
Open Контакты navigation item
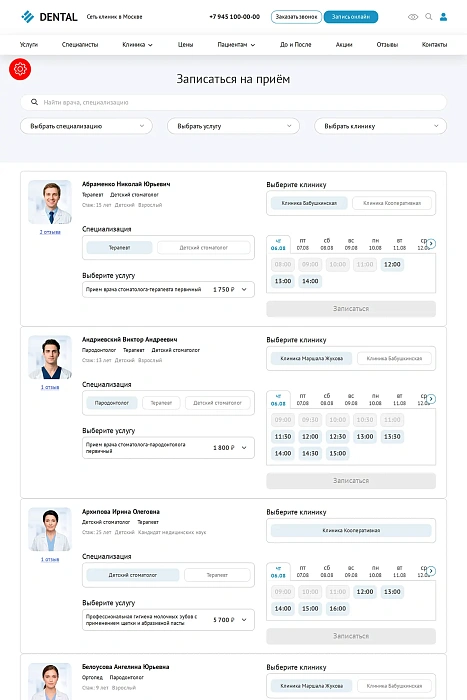(434, 45)
